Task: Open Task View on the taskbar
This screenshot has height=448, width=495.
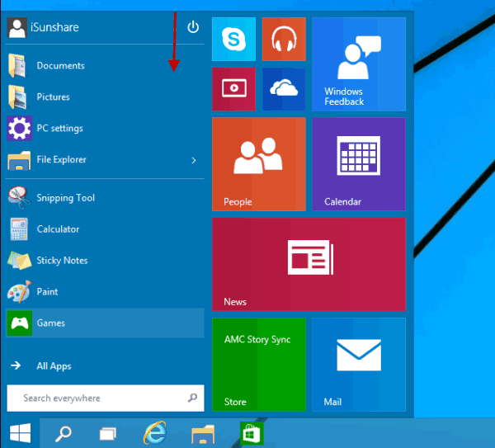Action: tap(108, 433)
